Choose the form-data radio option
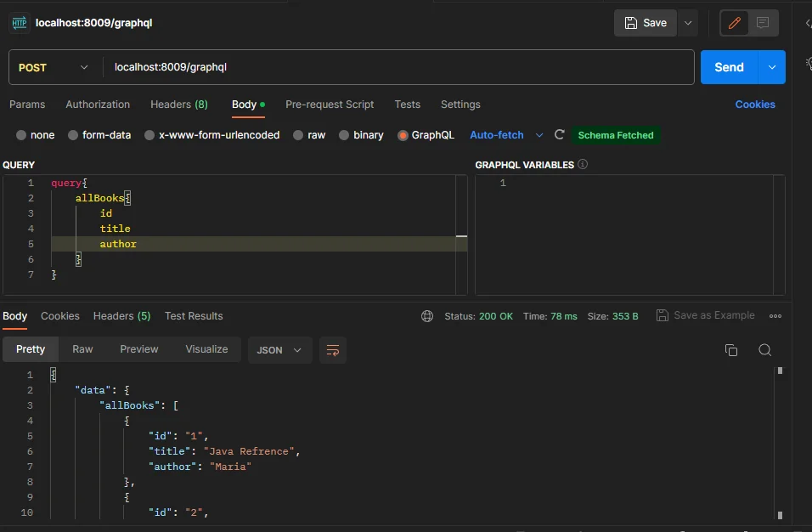The height and width of the screenshot is (532, 812). 73,135
